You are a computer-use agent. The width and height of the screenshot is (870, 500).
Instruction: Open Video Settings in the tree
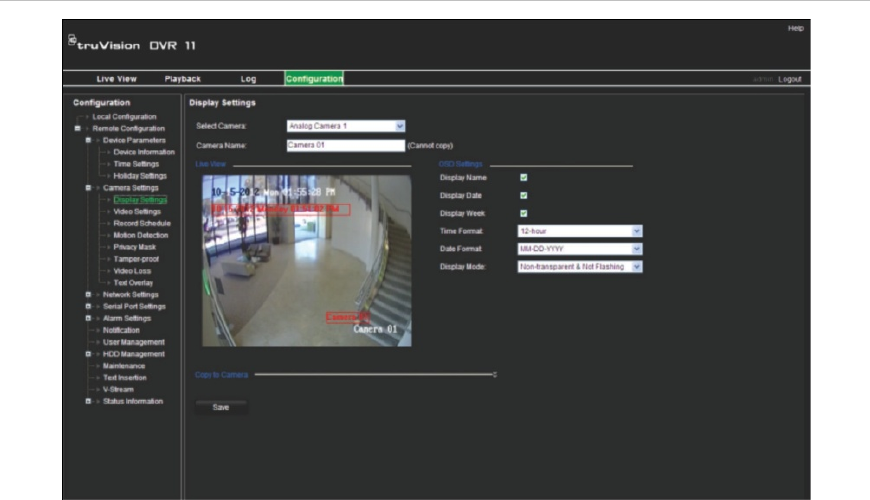tap(137, 211)
